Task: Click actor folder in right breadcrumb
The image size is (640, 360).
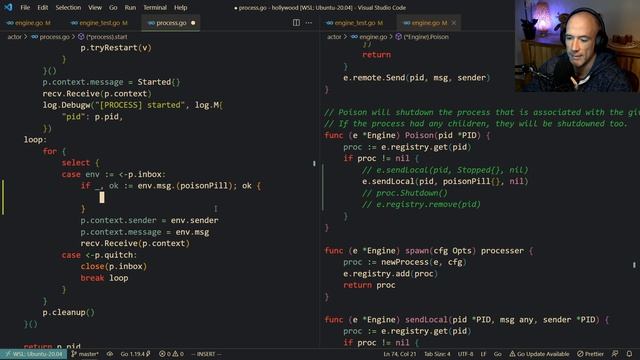Action: pyautogui.click(x=334, y=37)
